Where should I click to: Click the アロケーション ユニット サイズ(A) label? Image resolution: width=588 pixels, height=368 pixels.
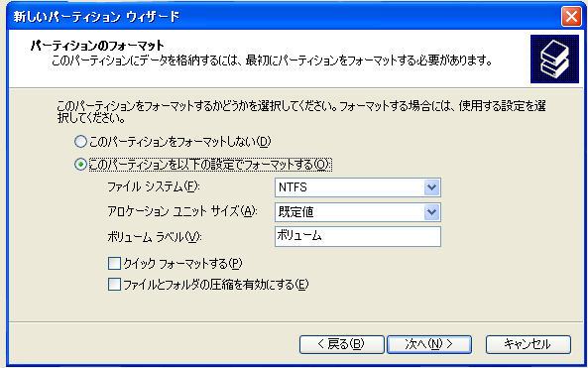[182, 211]
